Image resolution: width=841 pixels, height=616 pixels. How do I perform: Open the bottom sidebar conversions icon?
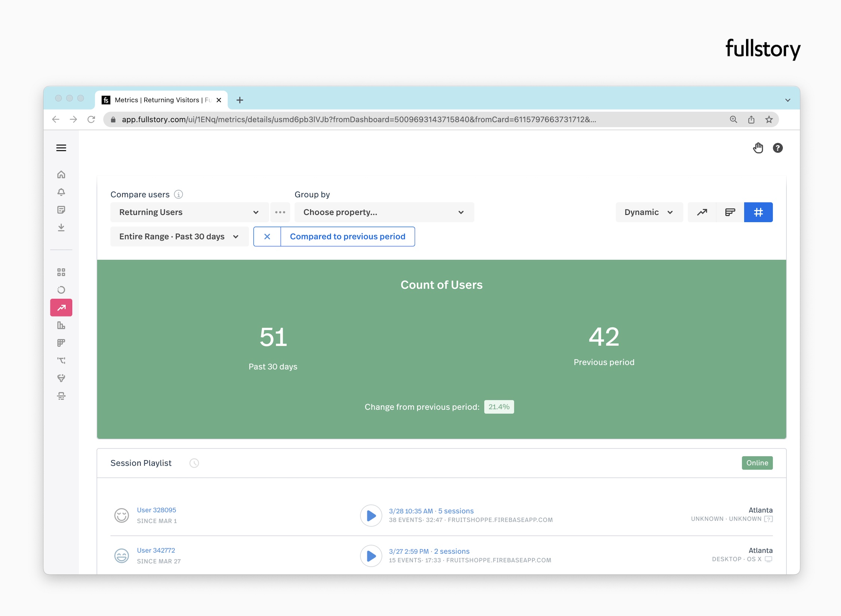click(61, 396)
